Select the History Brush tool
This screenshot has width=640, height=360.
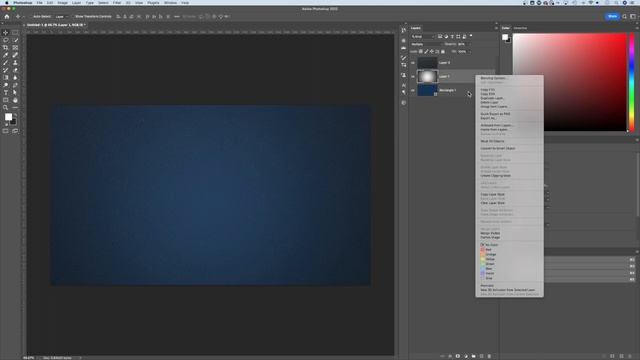pyautogui.click(x=6, y=70)
